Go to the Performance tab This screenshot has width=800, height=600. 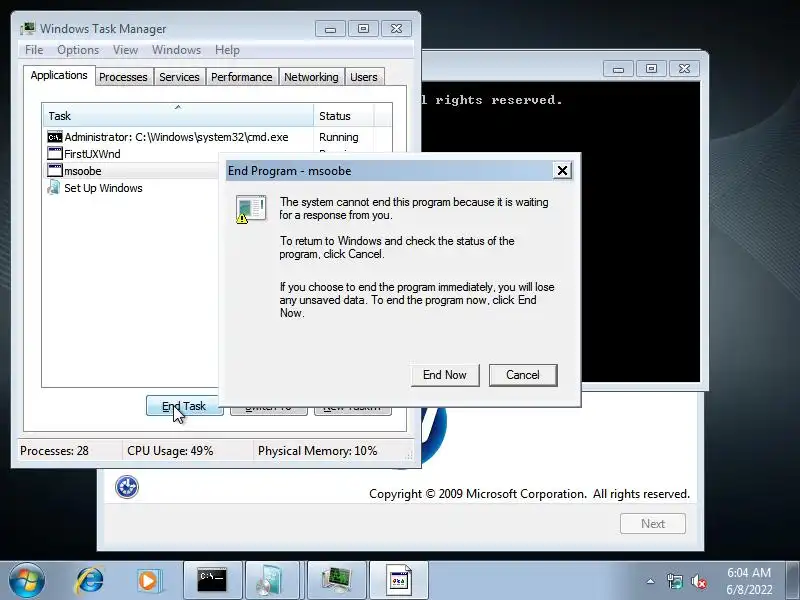(241, 77)
